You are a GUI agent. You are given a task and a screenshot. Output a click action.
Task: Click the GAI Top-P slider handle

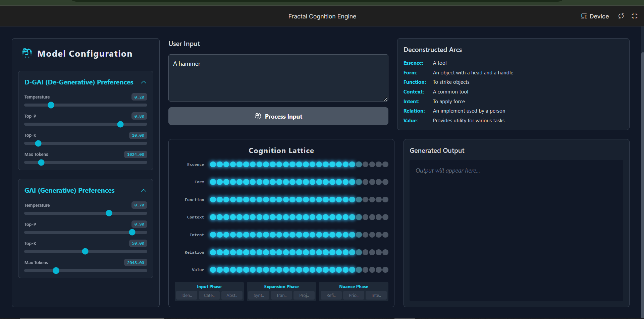coord(132,232)
